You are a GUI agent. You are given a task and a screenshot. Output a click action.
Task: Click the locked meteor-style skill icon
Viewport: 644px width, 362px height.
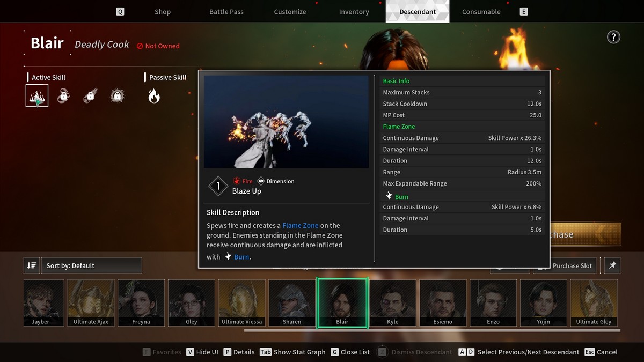(90, 95)
